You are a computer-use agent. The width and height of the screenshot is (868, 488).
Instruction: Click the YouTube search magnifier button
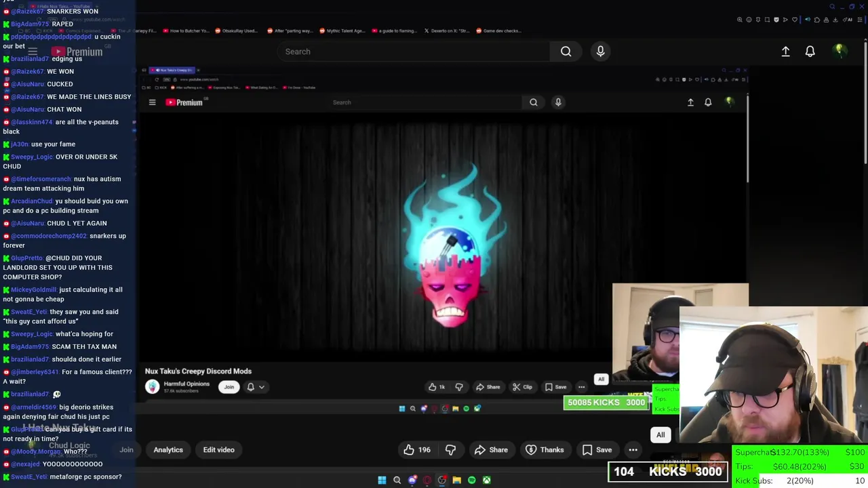tap(566, 52)
